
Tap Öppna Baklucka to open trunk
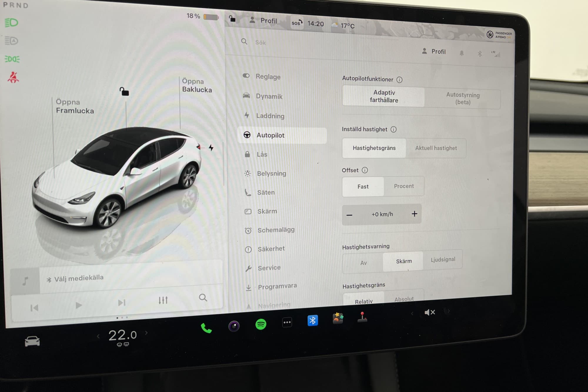[x=197, y=85]
